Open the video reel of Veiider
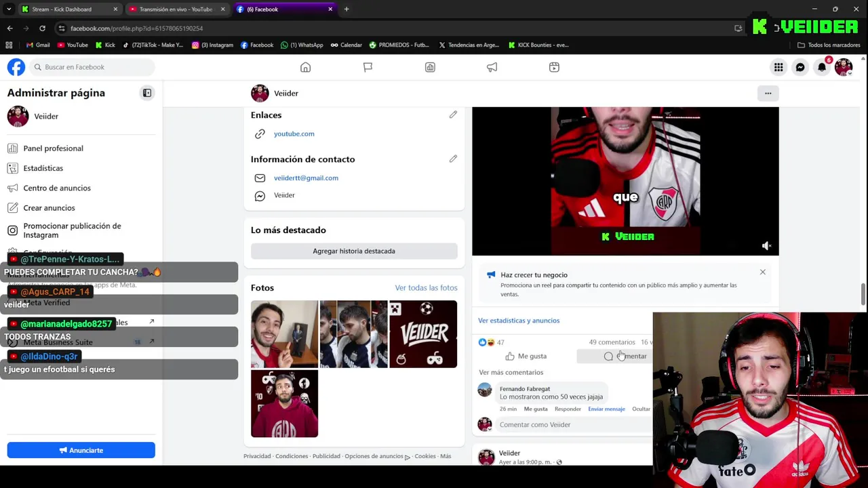Viewport: 868px width, 488px height. (625, 181)
